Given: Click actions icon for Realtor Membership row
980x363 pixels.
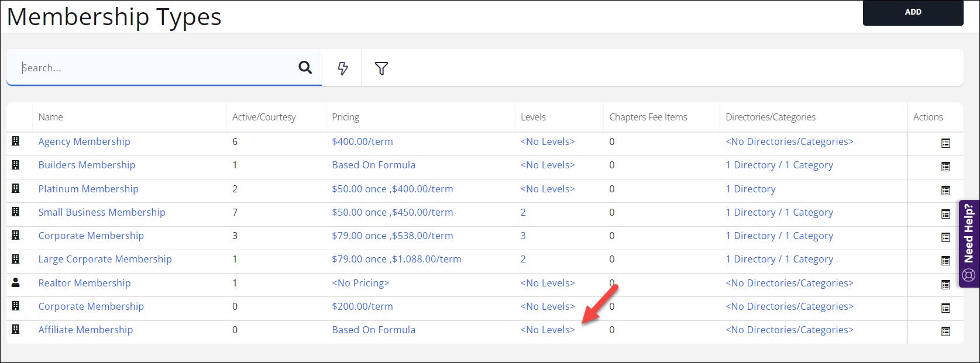Looking at the screenshot, I should 945,285.
